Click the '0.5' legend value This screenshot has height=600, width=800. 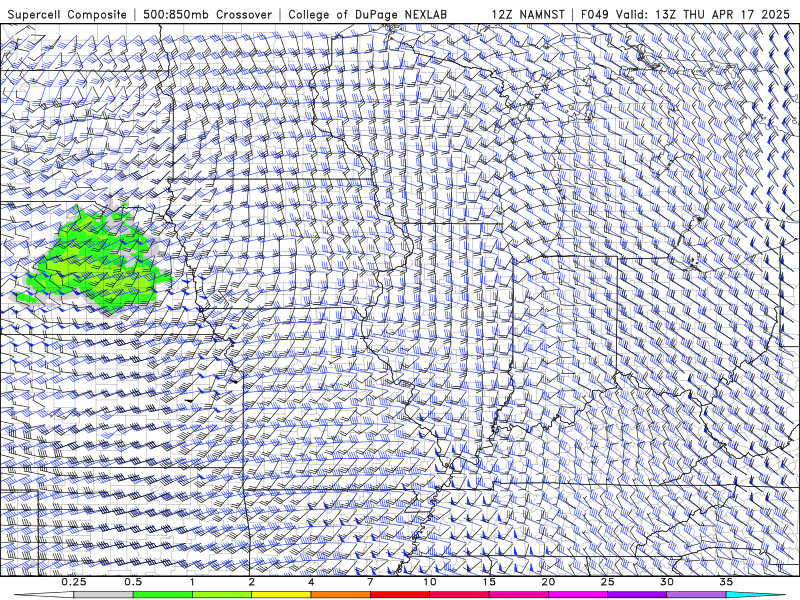point(133,582)
